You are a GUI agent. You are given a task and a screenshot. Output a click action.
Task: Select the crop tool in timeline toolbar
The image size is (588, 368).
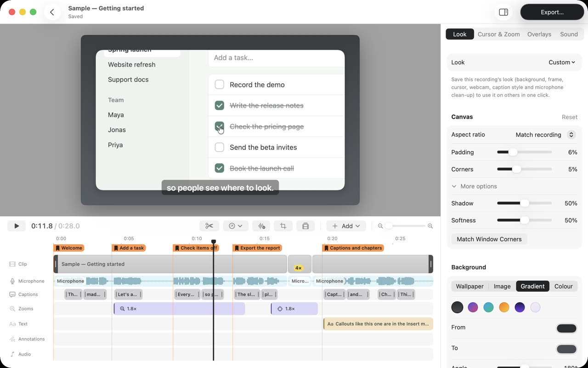point(283,226)
